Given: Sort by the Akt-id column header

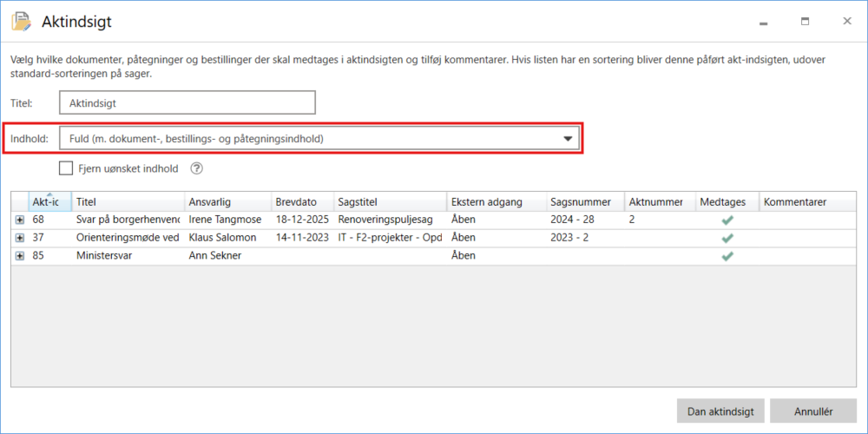Looking at the screenshot, I should [x=49, y=202].
